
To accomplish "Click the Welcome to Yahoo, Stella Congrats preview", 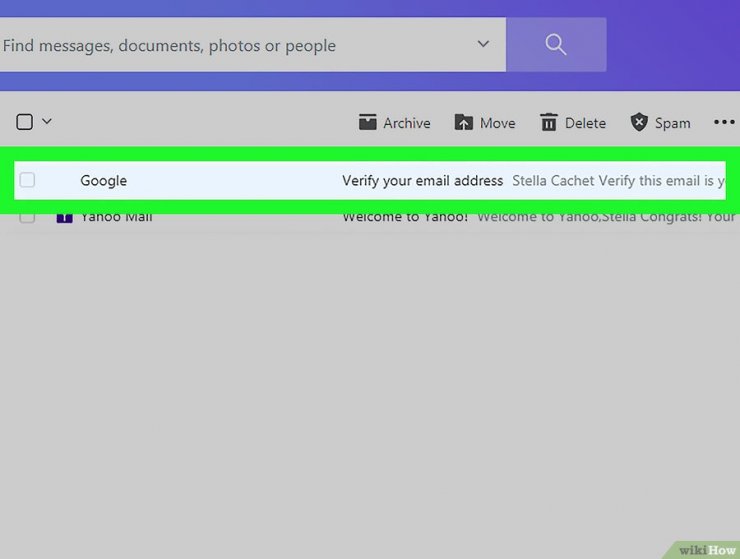I will (606, 218).
